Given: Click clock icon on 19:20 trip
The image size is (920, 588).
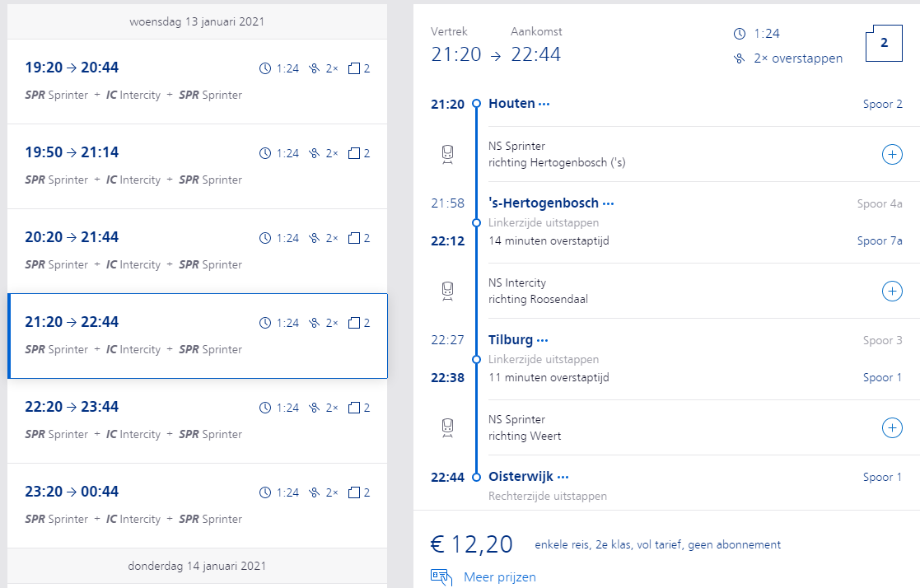Looking at the screenshot, I should coord(265,68).
